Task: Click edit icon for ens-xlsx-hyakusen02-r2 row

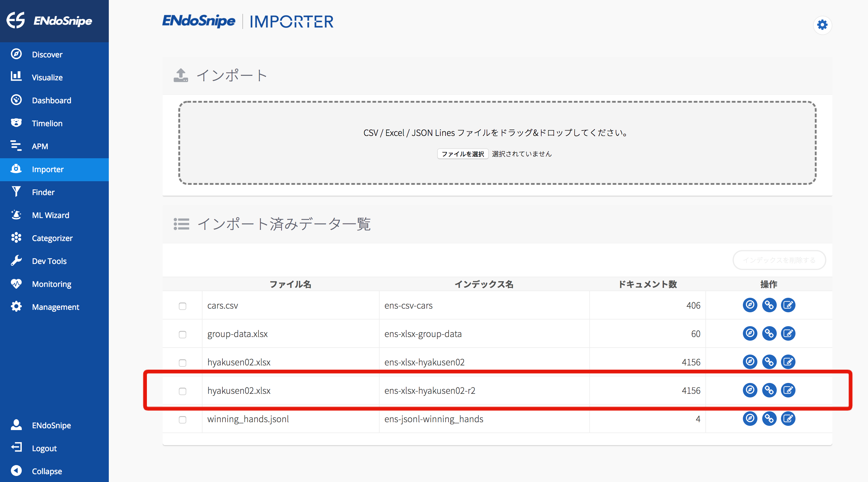Action: click(x=788, y=390)
